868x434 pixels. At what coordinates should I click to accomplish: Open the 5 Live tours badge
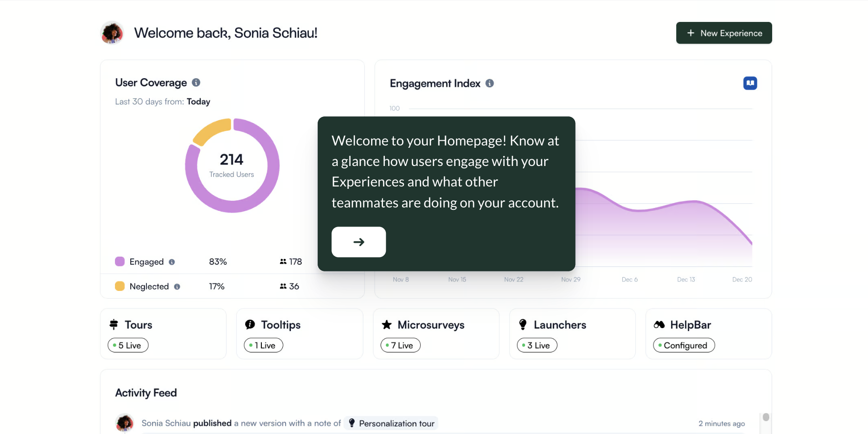[128, 345]
